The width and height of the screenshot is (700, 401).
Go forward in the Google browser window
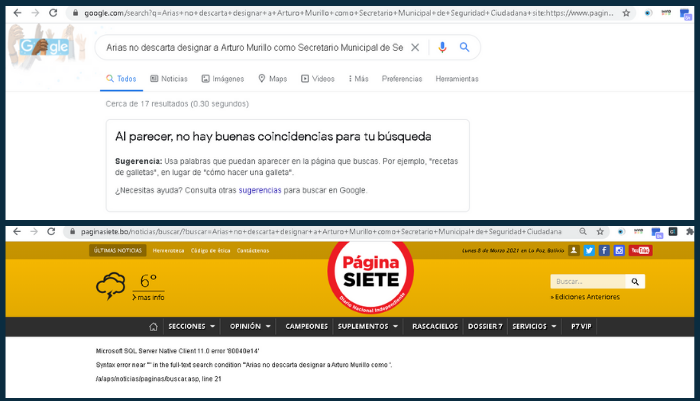tap(35, 13)
